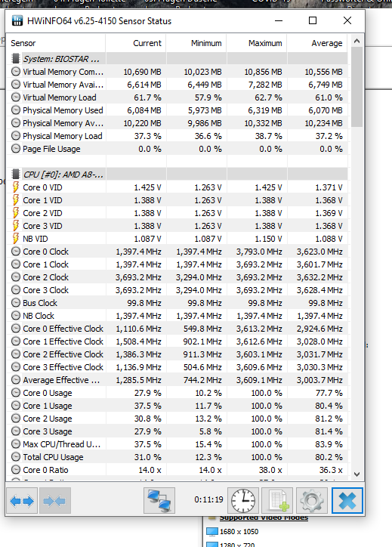Select the Page File Usage row label

click(x=51, y=149)
